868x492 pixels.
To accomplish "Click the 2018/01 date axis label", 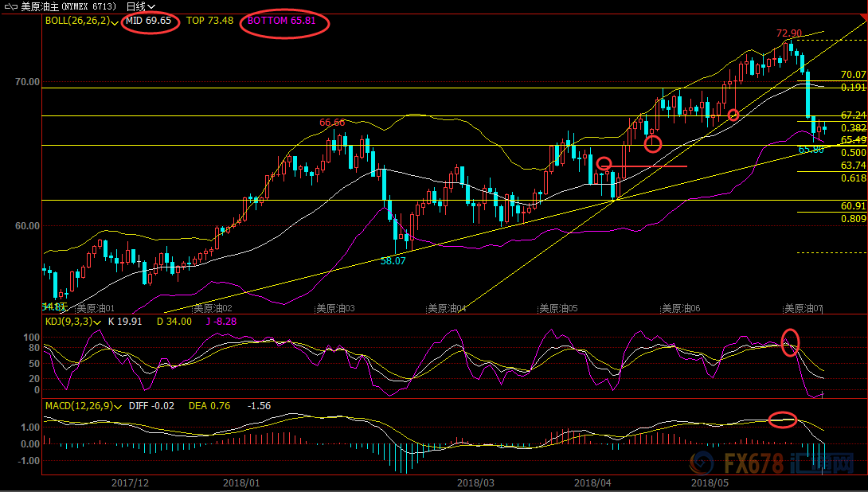I will click(241, 483).
